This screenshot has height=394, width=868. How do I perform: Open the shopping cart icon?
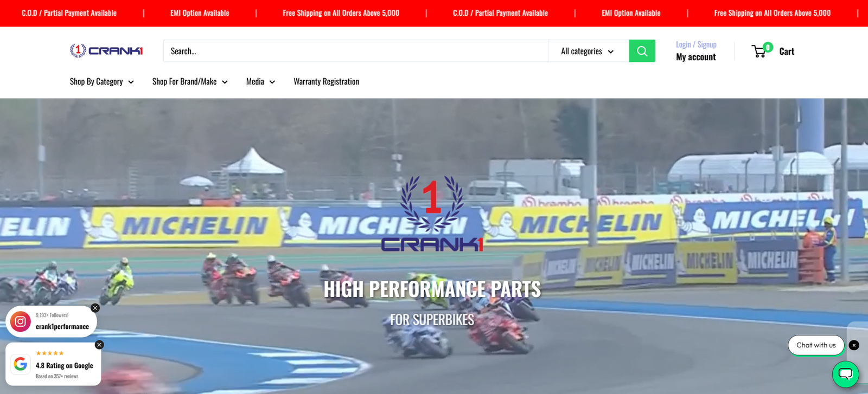(x=759, y=51)
